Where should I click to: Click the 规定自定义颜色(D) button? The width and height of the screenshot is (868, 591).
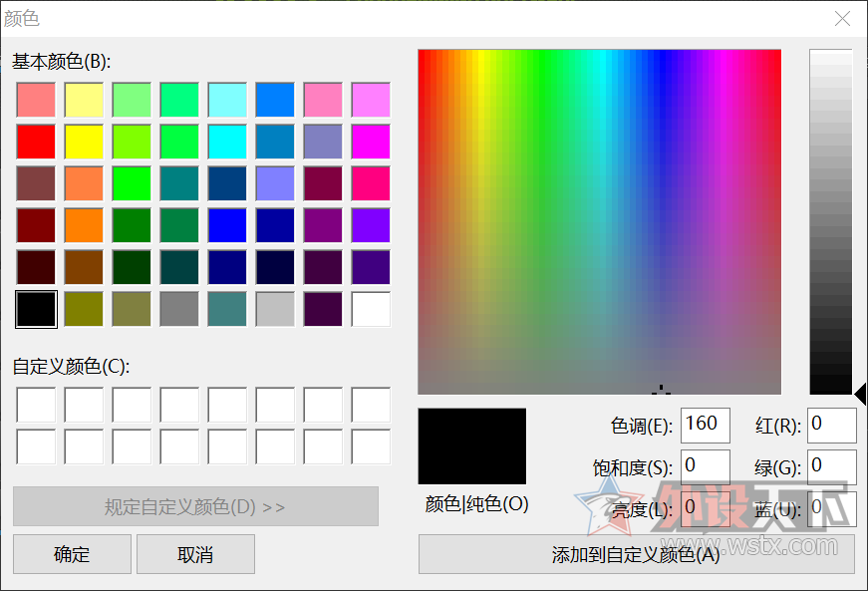(195, 507)
